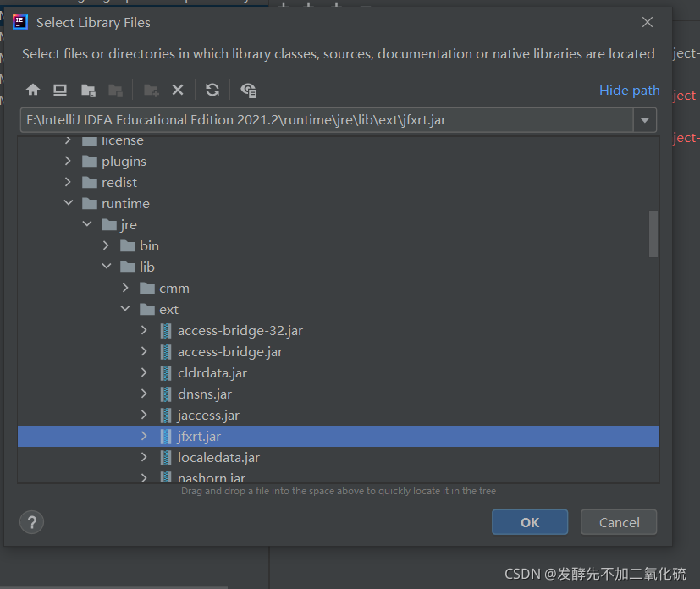Confirm selection with the OK button
Image resolution: width=700 pixels, height=589 pixels.
click(530, 522)
